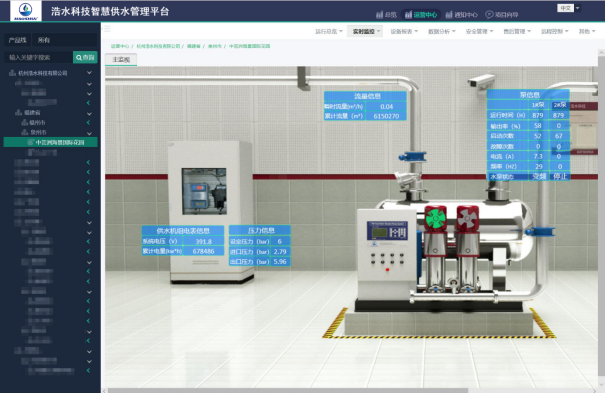Screen dimensions: 605x394
Task: Toggle the sidebar collapse hamburger icon
Action: point(107,29)
